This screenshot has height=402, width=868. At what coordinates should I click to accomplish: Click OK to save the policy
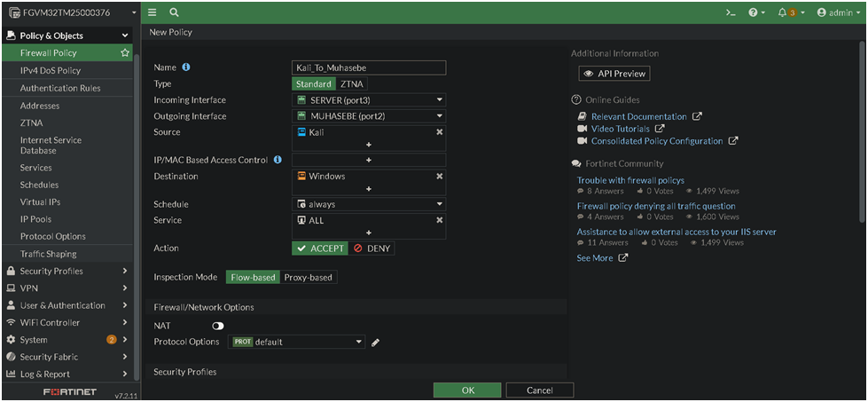467,390
